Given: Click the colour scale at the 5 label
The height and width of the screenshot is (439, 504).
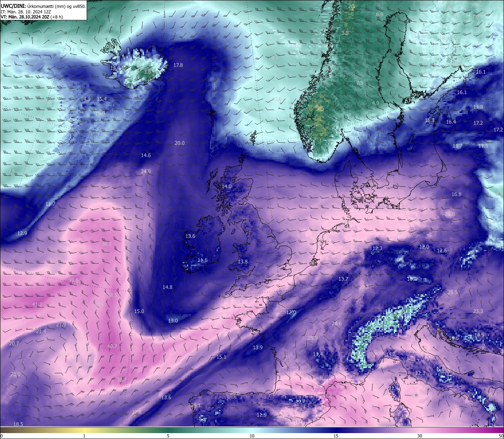Looking at the screenshot, I should pyautogui.click(x=168, y=436).
